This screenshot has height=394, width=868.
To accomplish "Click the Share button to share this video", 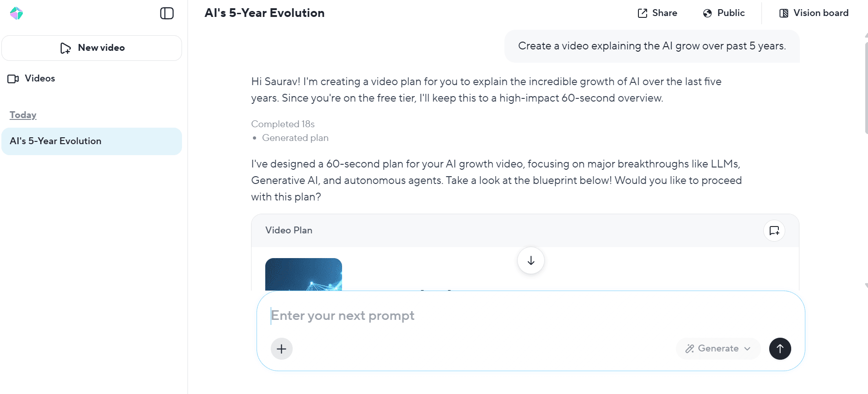I will 657,13.
